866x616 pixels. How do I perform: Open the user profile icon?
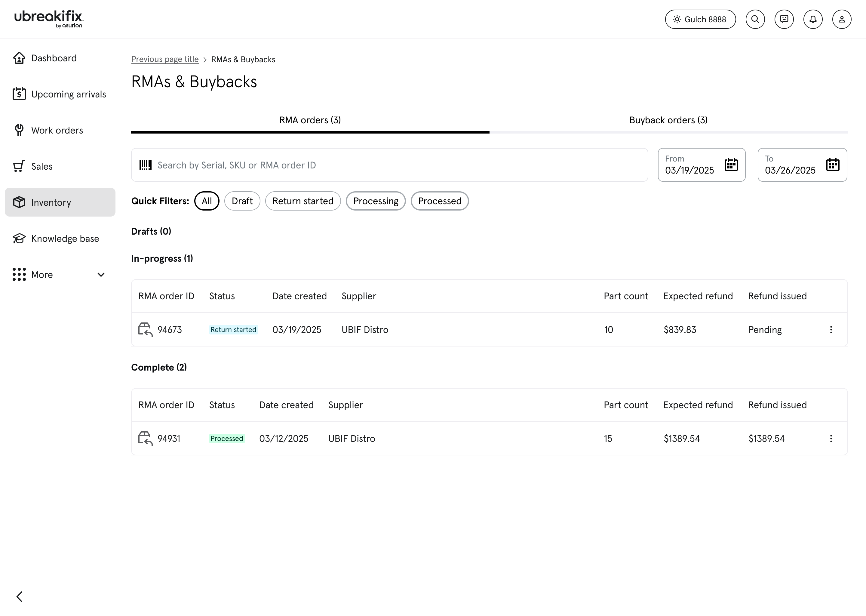coord(841,19)
